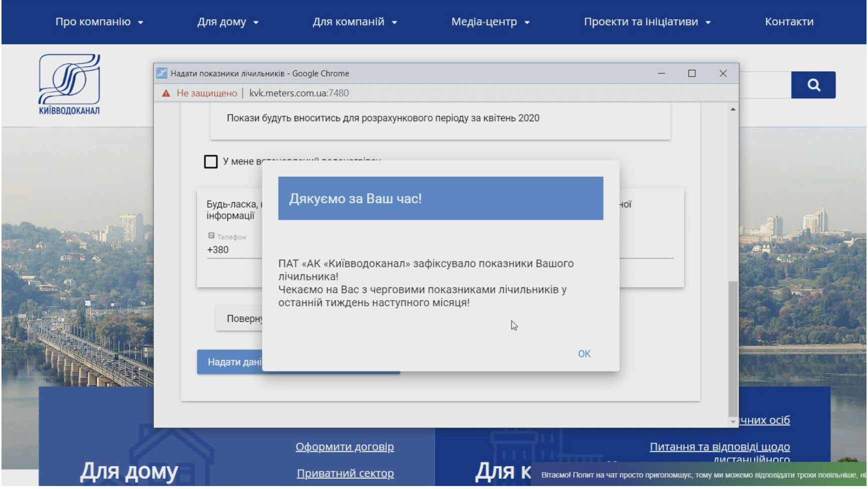Maximize the Надати показники лічильників window

[691, 73]
